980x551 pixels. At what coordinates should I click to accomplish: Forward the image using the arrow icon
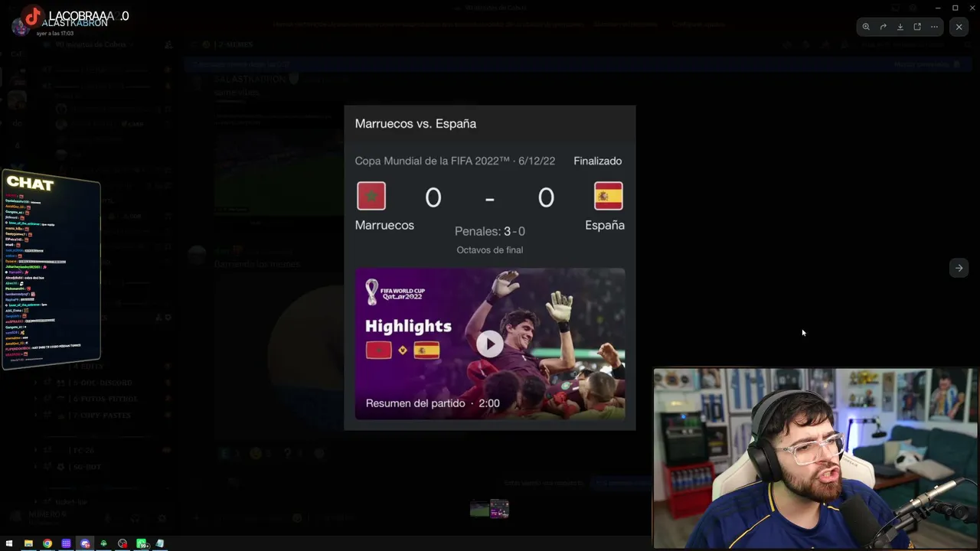pos(883,27)
